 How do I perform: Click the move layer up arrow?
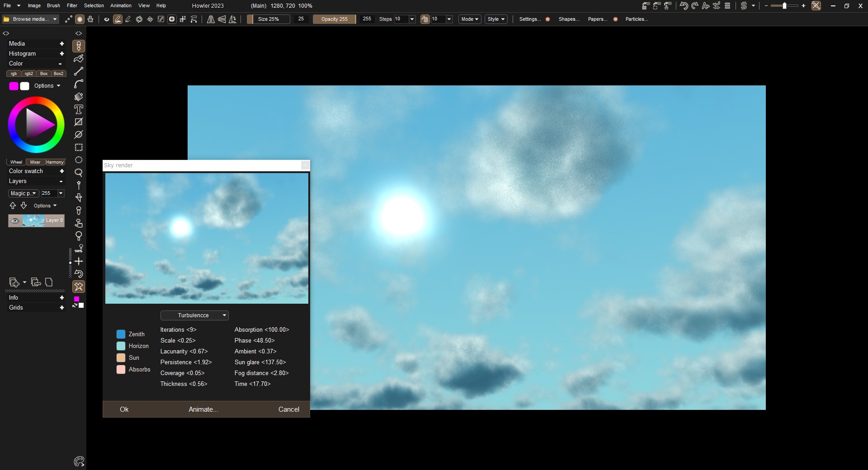click(x=13, y=206)
